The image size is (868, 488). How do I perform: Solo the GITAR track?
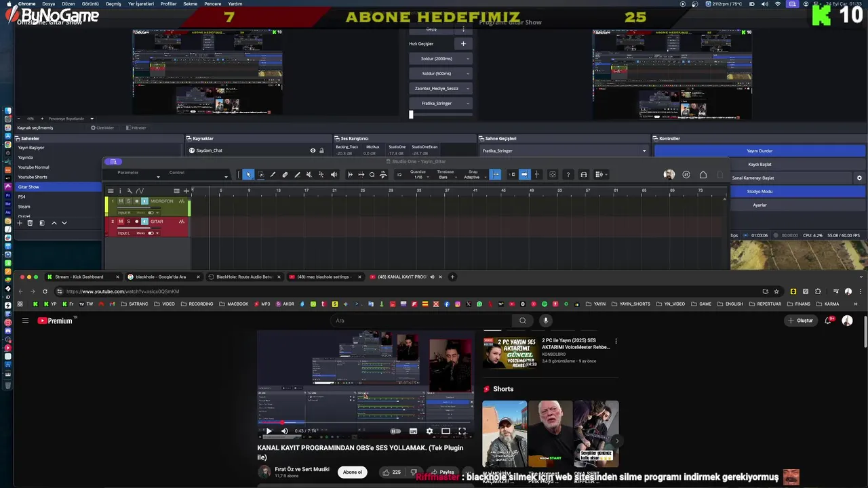point(129,222)
